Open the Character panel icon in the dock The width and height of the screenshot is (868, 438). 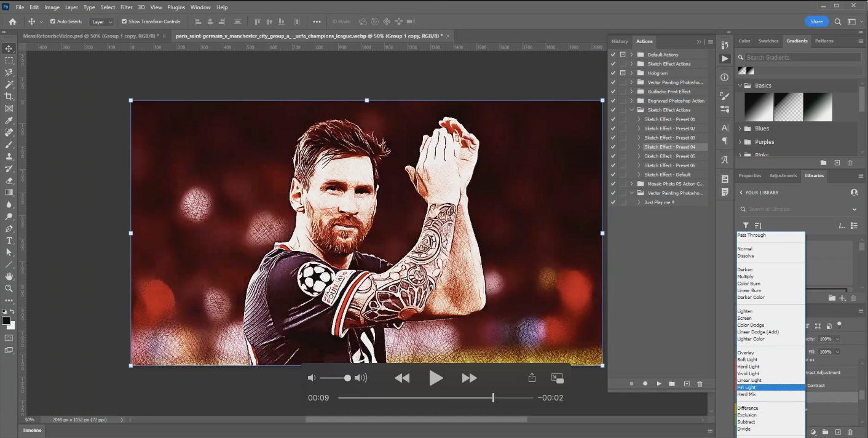pyautogui.click(x=725, y=128)
